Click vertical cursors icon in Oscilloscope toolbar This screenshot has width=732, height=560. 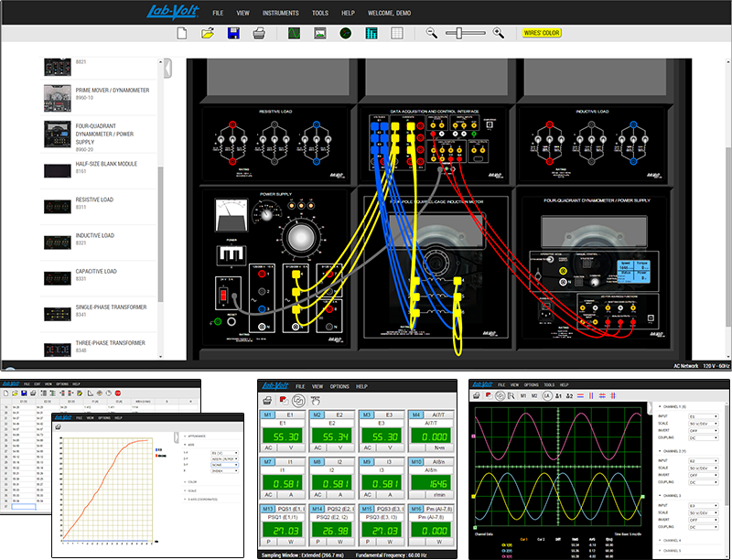[591, 395]
